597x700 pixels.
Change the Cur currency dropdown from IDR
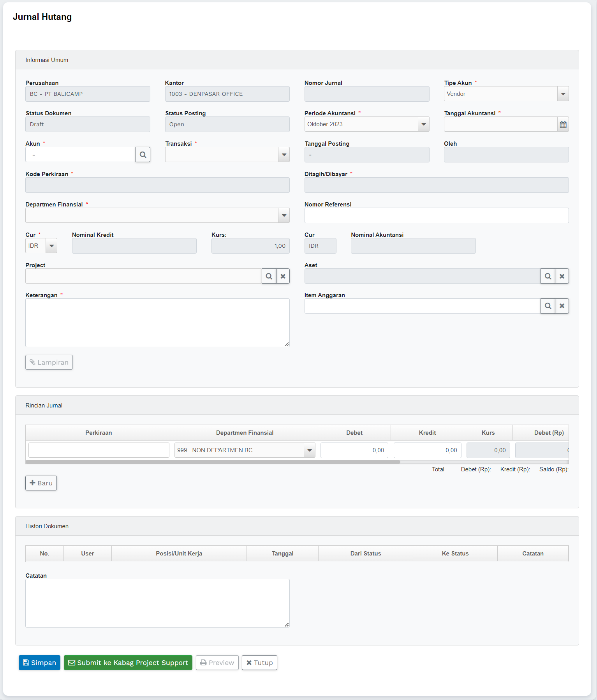(51, 246)
